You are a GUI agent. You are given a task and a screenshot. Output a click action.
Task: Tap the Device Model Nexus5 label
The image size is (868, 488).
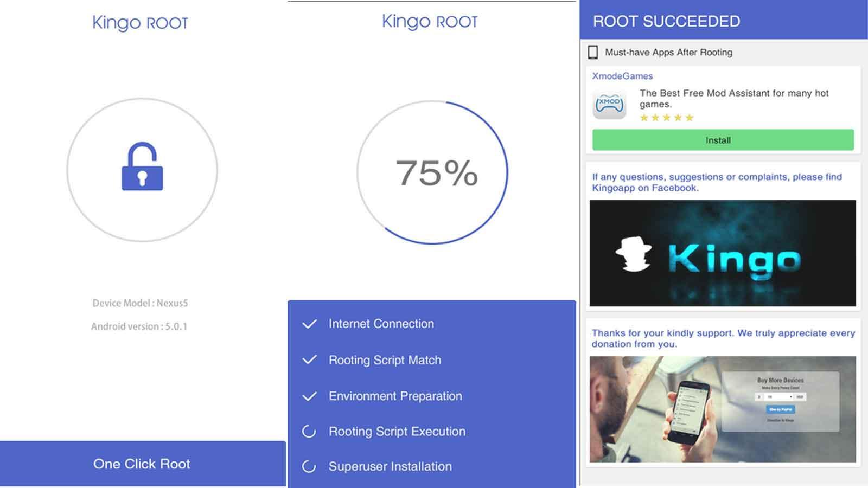(140, 303)
